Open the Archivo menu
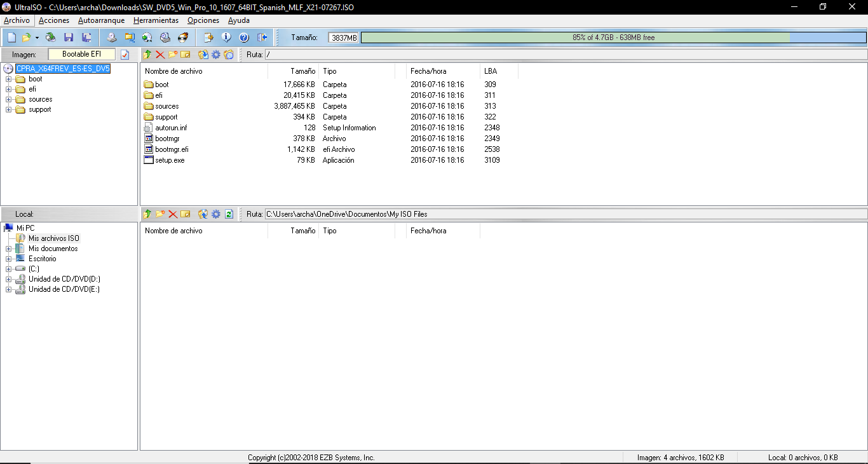This screenshot has width=868, height=464. [17, 20]
